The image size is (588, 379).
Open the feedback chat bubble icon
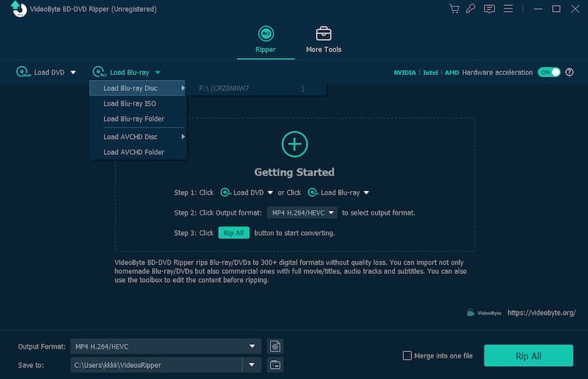(x=489, y=9)
